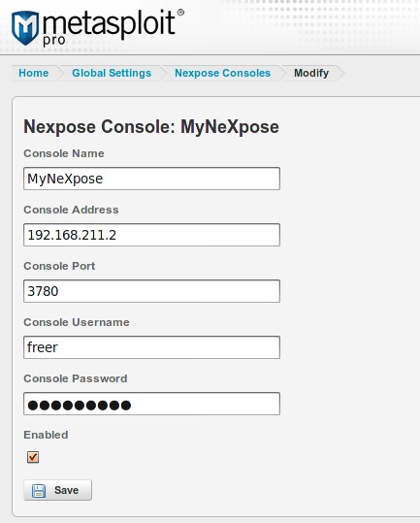The image size is (420, 523).
Task: Select the Modify breadcrumb item
Action: (311, 73)
